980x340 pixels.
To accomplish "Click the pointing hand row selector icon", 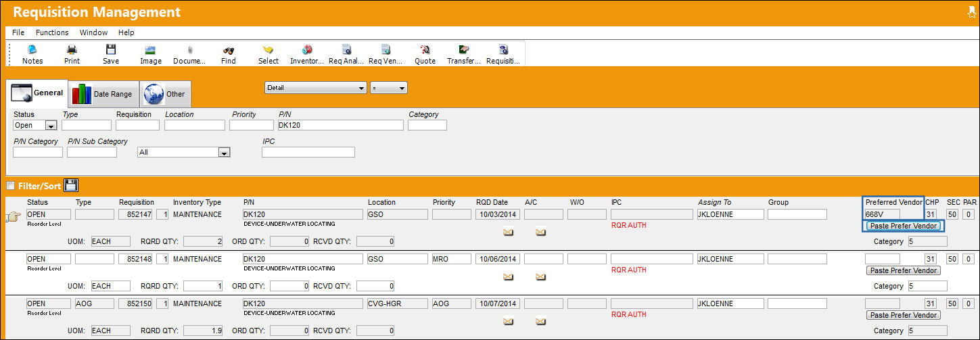I will click(x=12, y=216).
